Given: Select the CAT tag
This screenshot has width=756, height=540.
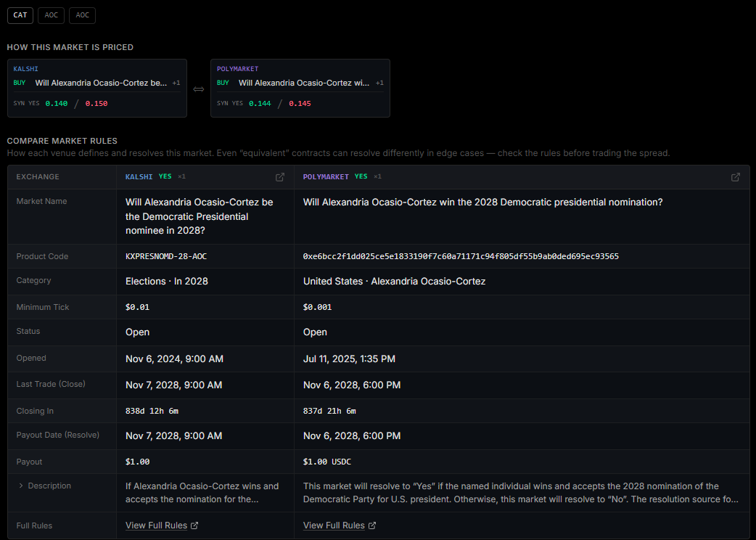Looking at the screenshot, I should pyautogui.click(x=20, y=15).
